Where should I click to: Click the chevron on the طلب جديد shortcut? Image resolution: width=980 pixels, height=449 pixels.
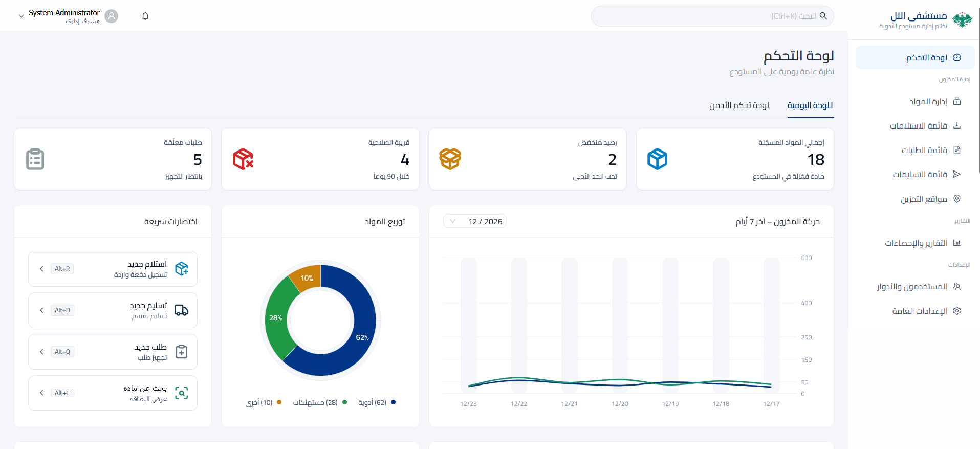pos(41,352)
